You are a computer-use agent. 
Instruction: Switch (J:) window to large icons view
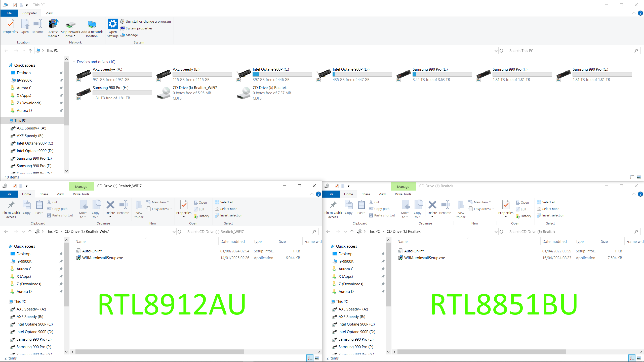click(639, 358)
